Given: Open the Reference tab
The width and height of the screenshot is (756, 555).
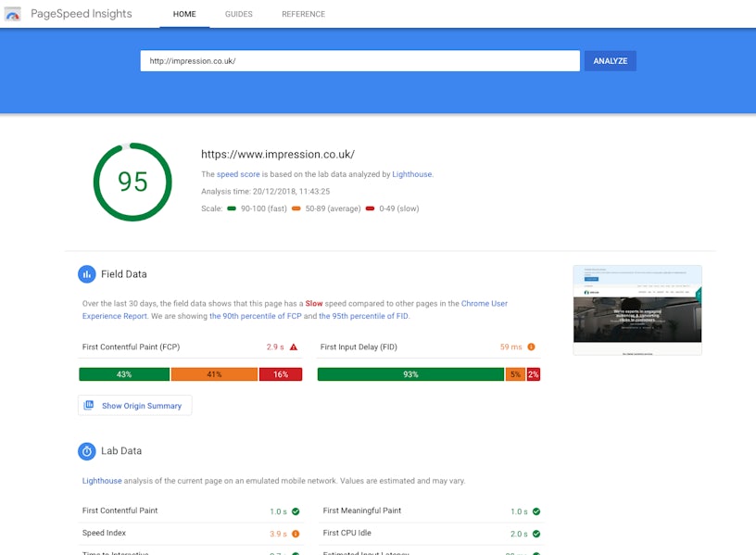Looking at the screenshot, I should [x=303, y=15].
